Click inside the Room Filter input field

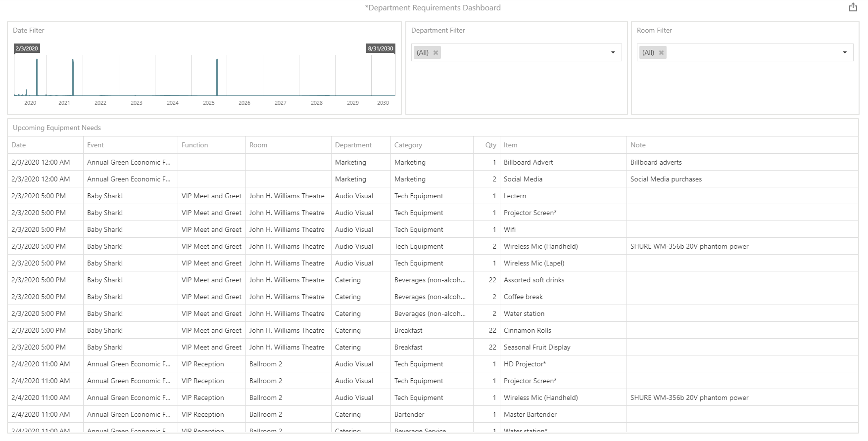click(745, 52)
